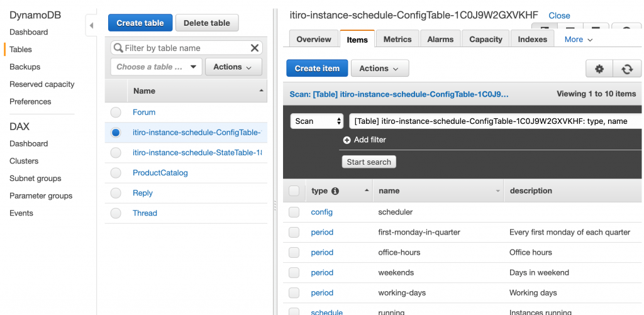
Task: Clear the table name filter (X)
Action: [255, 48]
